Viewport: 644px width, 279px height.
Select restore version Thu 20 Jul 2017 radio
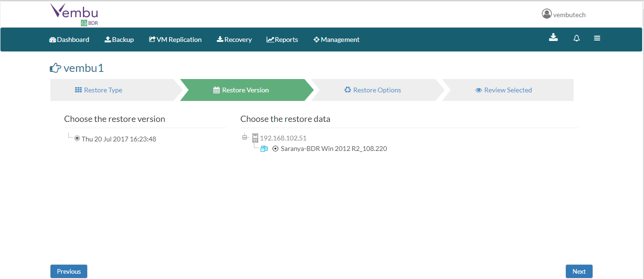point(77,139)
